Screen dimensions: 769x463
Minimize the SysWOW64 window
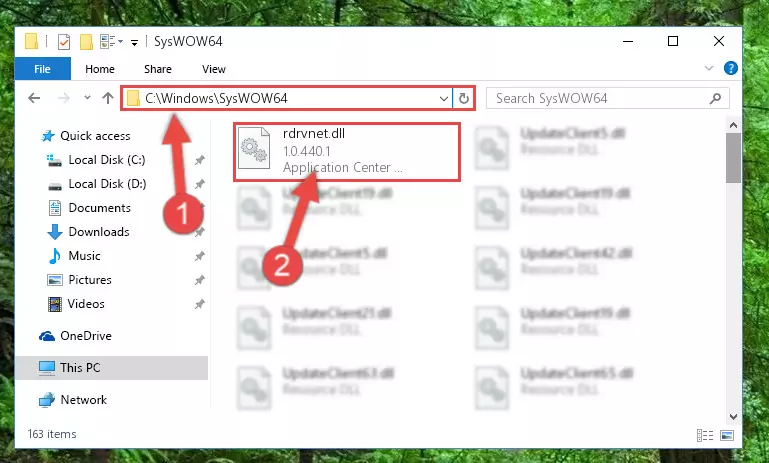[628, 41]
